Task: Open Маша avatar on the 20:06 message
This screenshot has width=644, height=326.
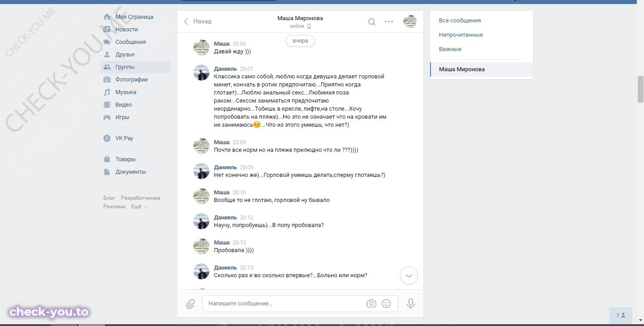Action: tap(201, 47)
